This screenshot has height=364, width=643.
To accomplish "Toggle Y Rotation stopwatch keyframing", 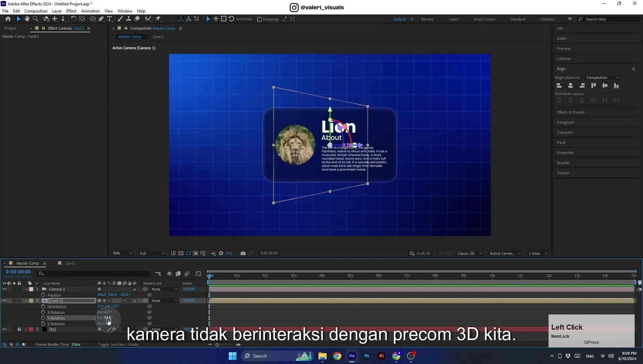I will tap(43, 318).
